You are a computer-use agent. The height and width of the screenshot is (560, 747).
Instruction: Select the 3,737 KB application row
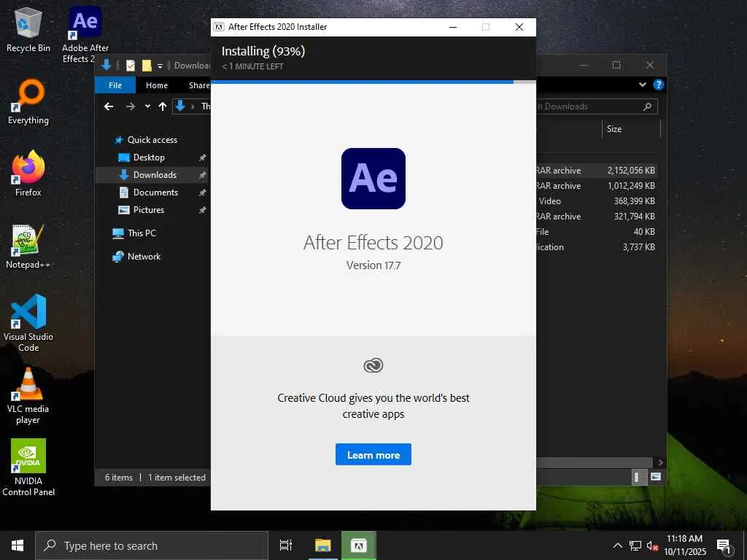click(x=595, y=246)
